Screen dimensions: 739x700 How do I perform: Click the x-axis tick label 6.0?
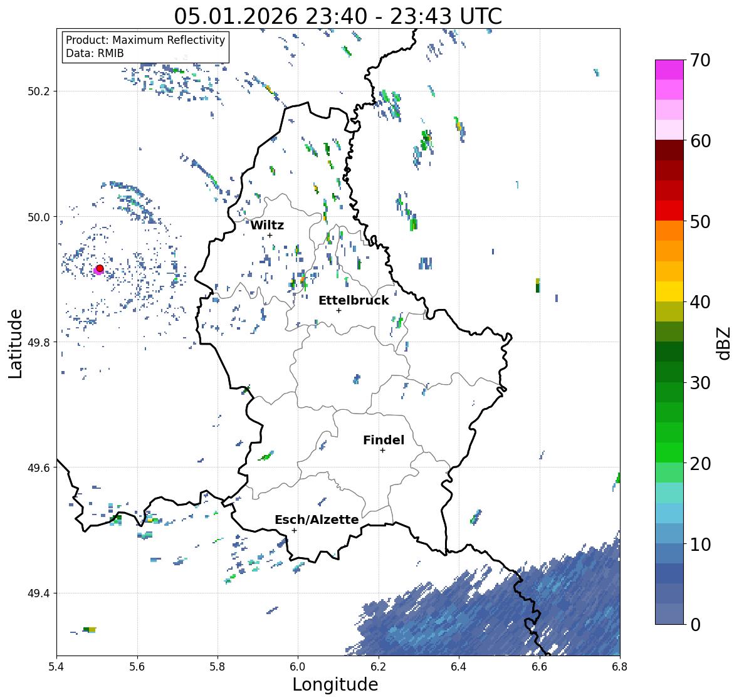[x=298, y=667]
